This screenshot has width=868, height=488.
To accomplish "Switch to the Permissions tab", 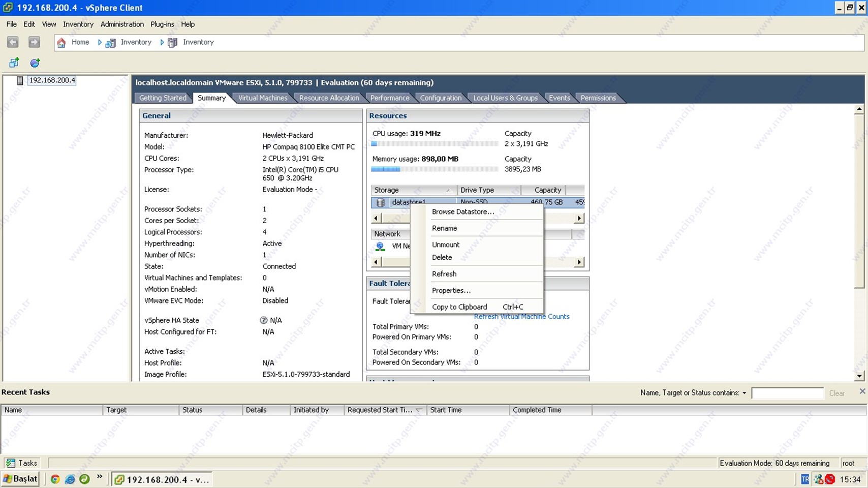I will click(598, 98).
